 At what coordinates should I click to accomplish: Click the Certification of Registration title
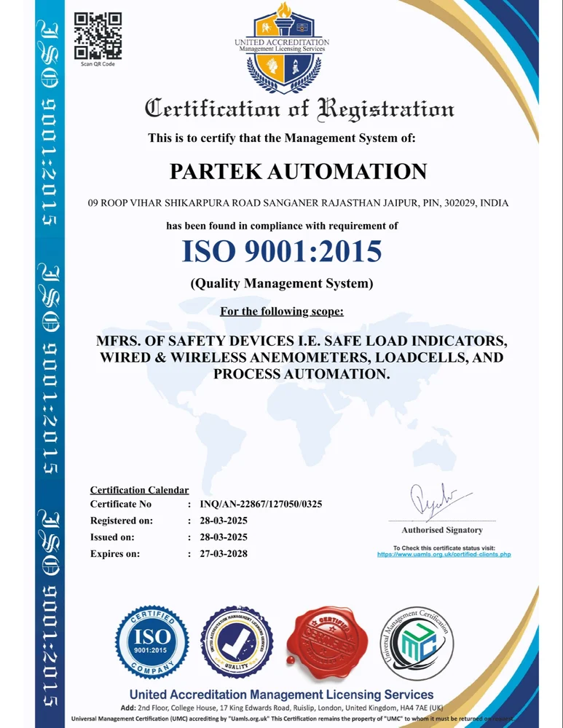point(299,110)
